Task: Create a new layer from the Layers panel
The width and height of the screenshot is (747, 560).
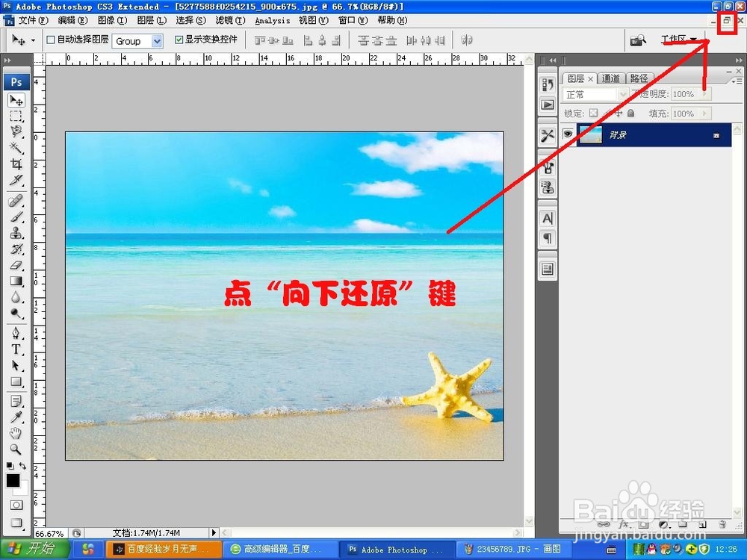Action: point(702,525)
